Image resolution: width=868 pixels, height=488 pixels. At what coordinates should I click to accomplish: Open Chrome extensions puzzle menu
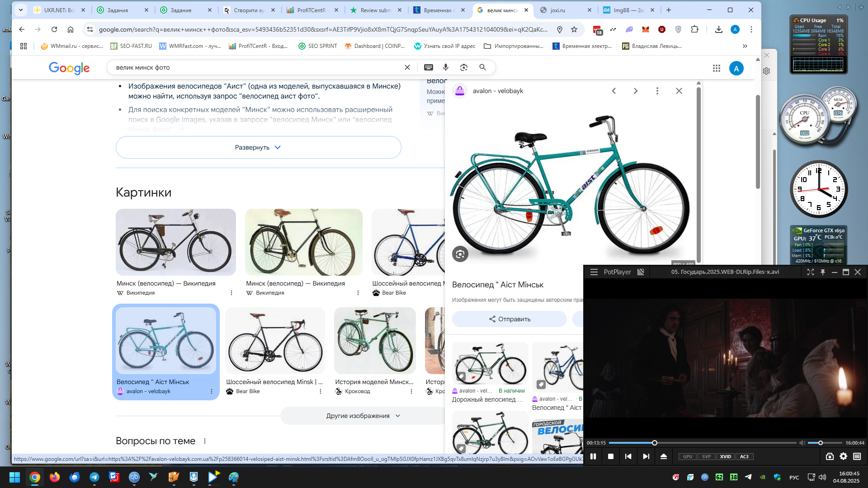pos(695,29)
